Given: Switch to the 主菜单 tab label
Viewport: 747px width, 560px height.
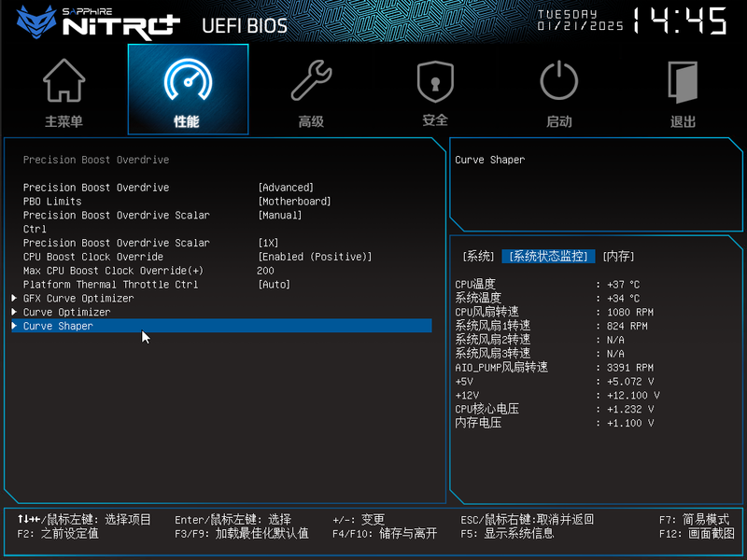Looking at the screenshot, I should tap(63, 121).
